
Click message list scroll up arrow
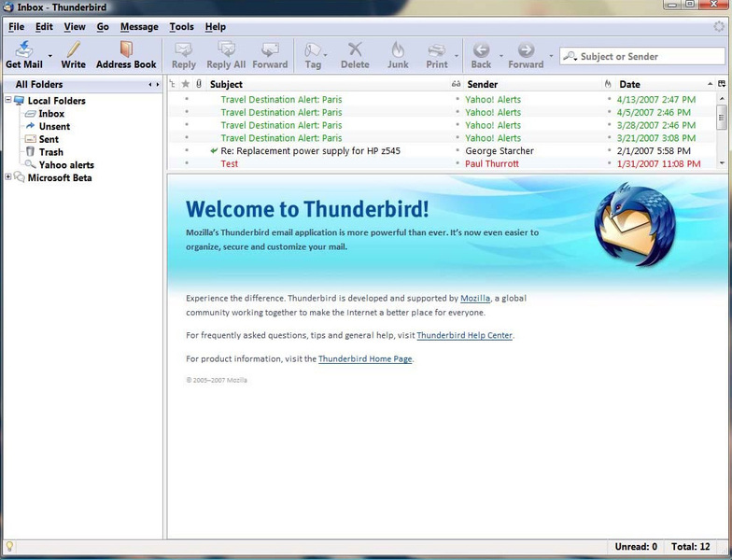click(723, 99)
